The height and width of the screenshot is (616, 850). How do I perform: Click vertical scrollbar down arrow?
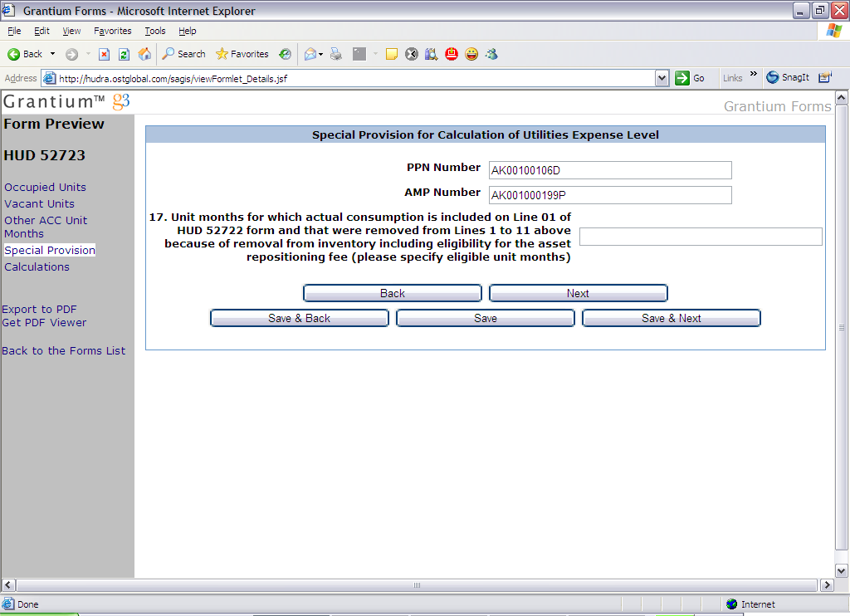842,570
